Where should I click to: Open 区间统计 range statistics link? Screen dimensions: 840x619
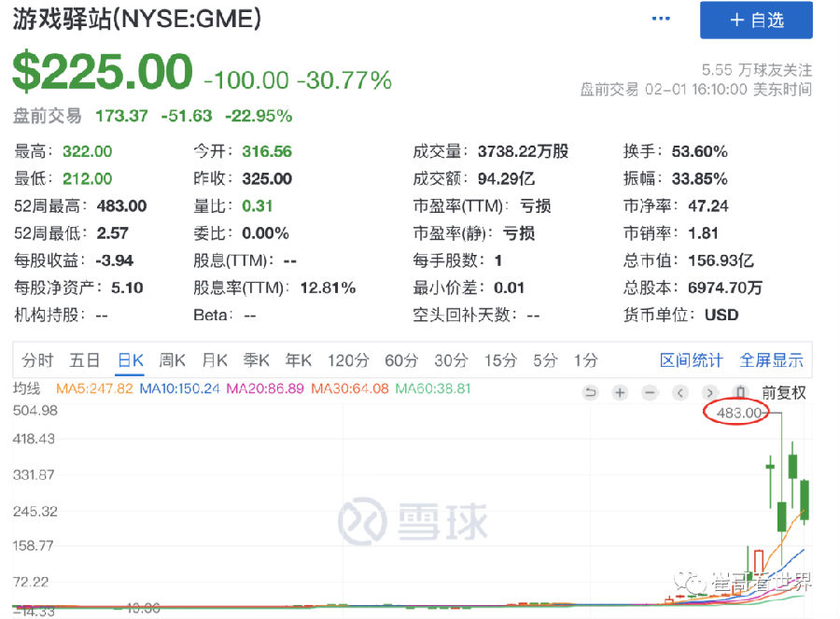tap(692, 360)
